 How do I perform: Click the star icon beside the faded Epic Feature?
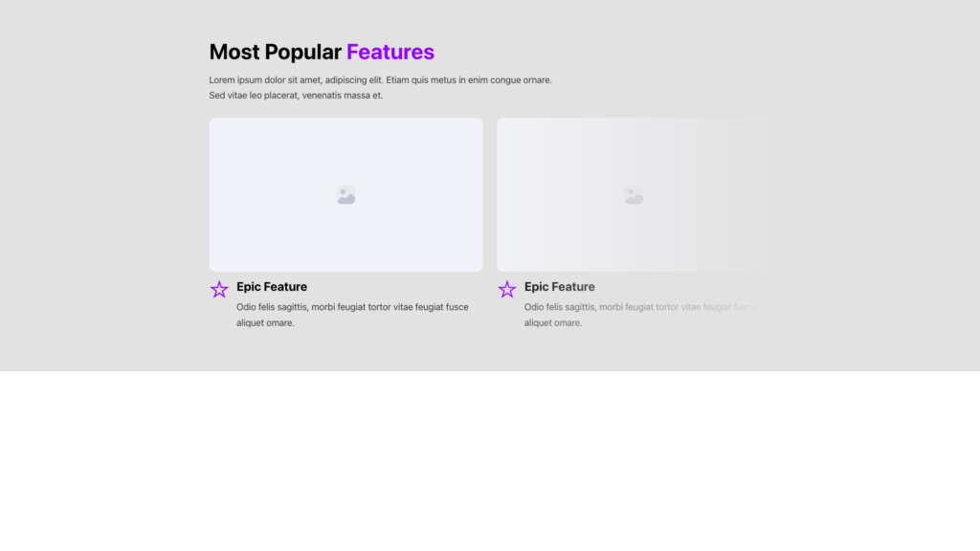click(507, 289)
